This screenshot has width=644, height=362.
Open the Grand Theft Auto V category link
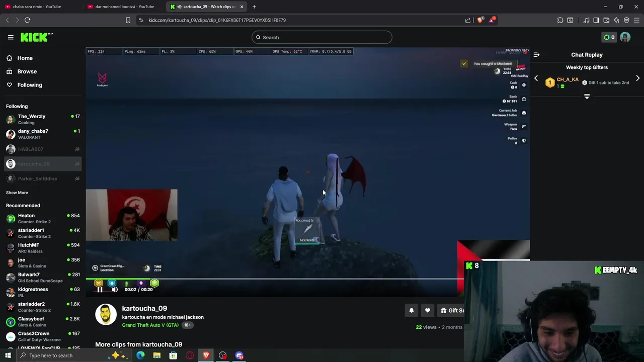coord(150,325)
